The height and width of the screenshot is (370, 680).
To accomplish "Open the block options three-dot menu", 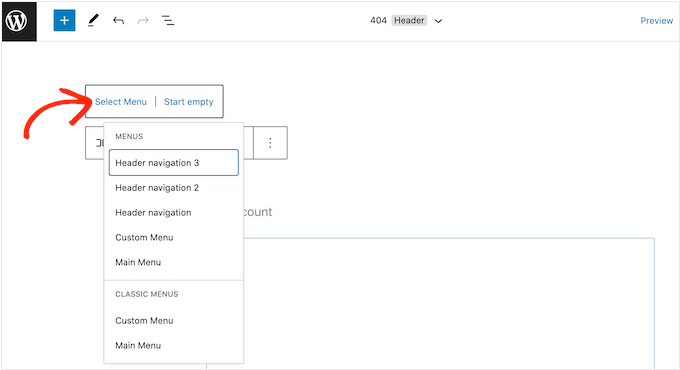I will pyautogui.click(x=270, y=143).
